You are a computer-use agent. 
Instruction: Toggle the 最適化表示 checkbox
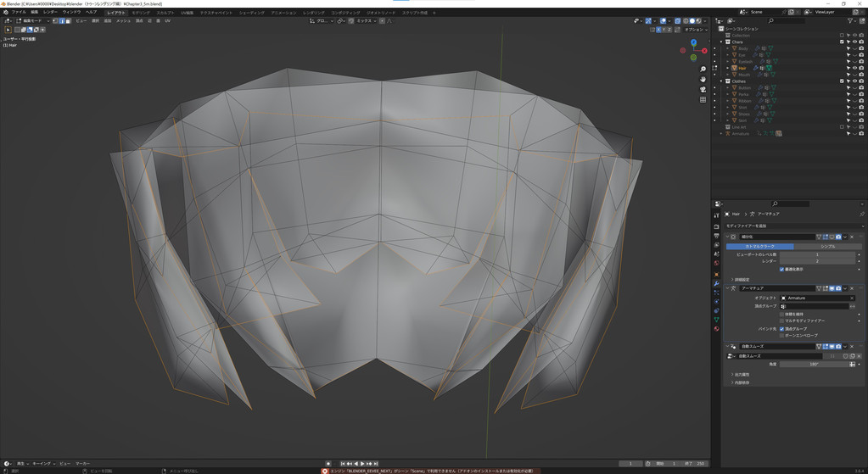click(x=781, y=270)
